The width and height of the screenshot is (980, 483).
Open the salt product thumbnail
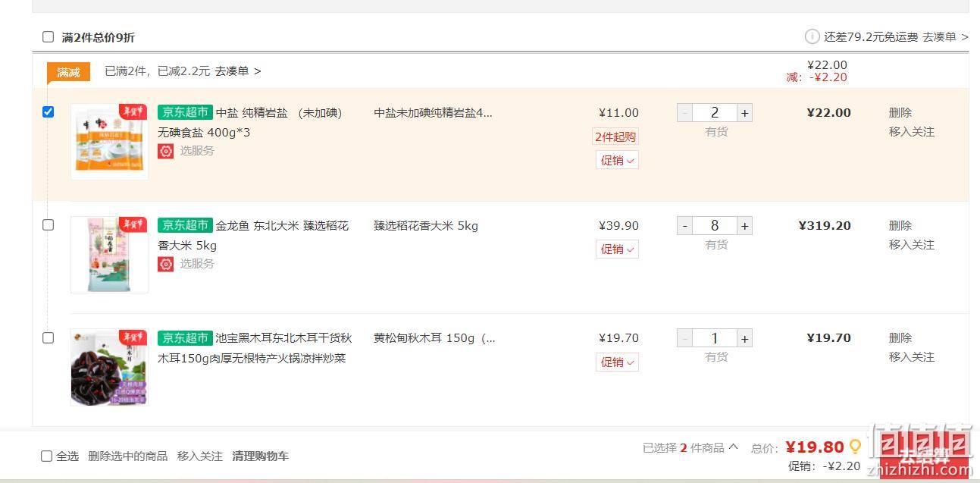tap(109, 142)
